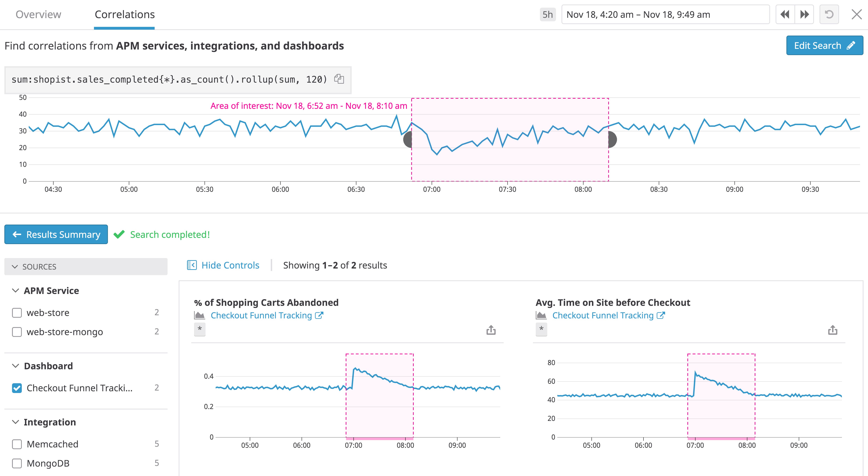
Task: Export the Shopping Carts Abandoned graph
Action: click(491, 330)
